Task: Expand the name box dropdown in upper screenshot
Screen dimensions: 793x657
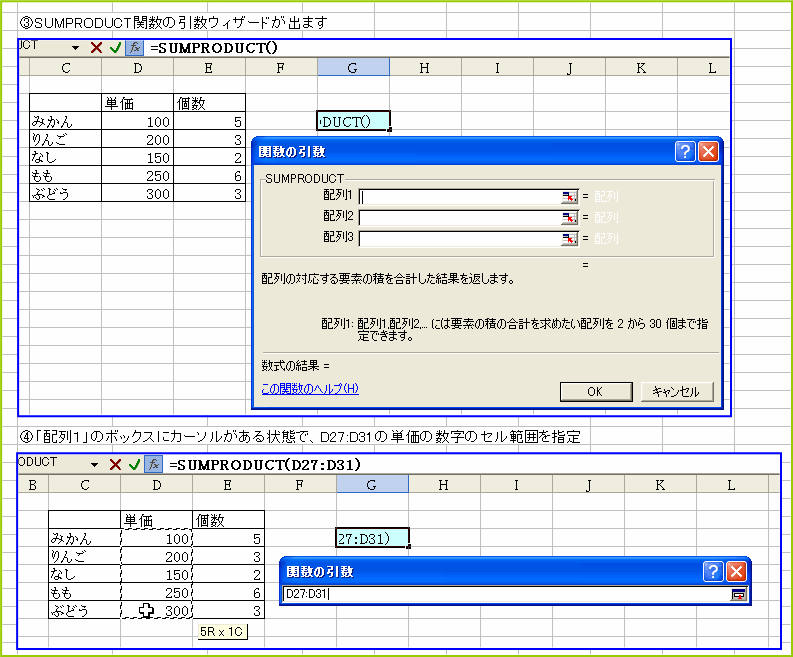Action: [75, 48]
